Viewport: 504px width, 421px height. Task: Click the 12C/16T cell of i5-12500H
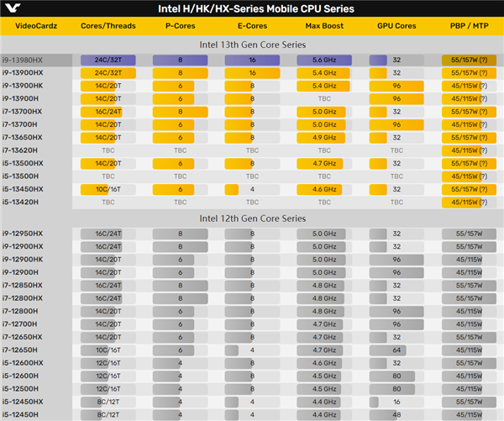pyautogui.click(x=108, y=389)
